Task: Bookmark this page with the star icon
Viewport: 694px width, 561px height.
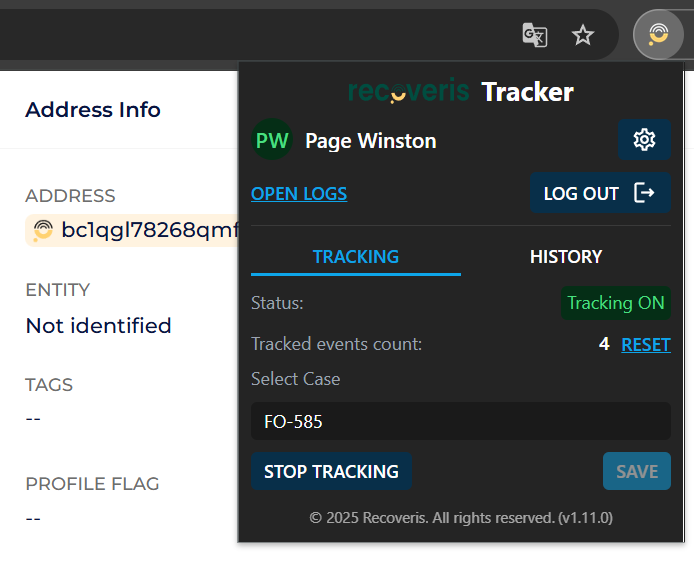Action: point(582,35)
